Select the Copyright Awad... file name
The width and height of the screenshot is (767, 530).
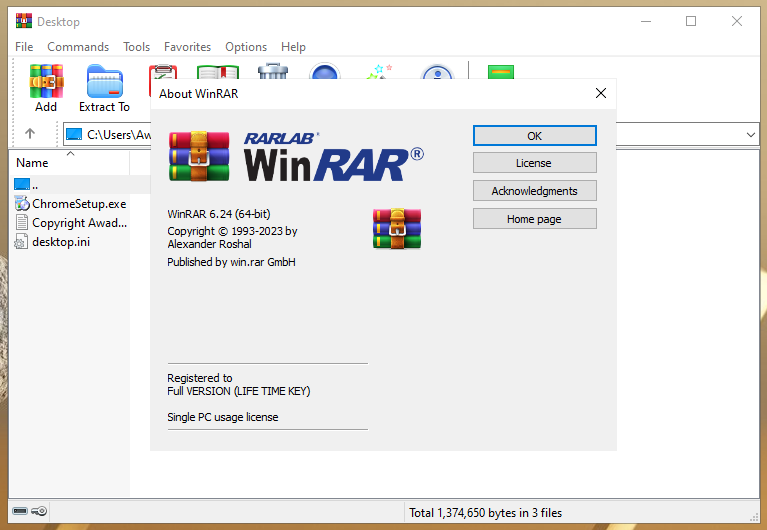pos(79,223)
